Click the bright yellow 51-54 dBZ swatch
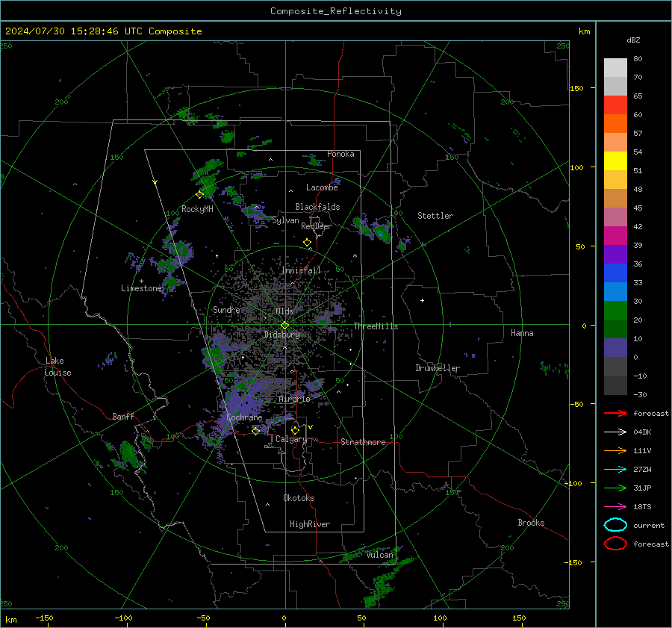 coord(615,161)
